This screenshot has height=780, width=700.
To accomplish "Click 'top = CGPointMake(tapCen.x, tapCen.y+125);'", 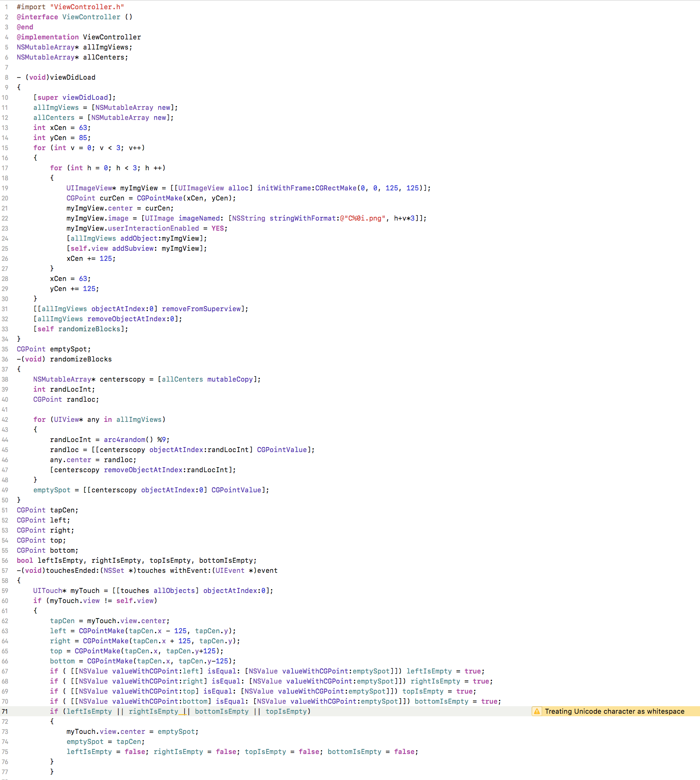I will (137, 651).
